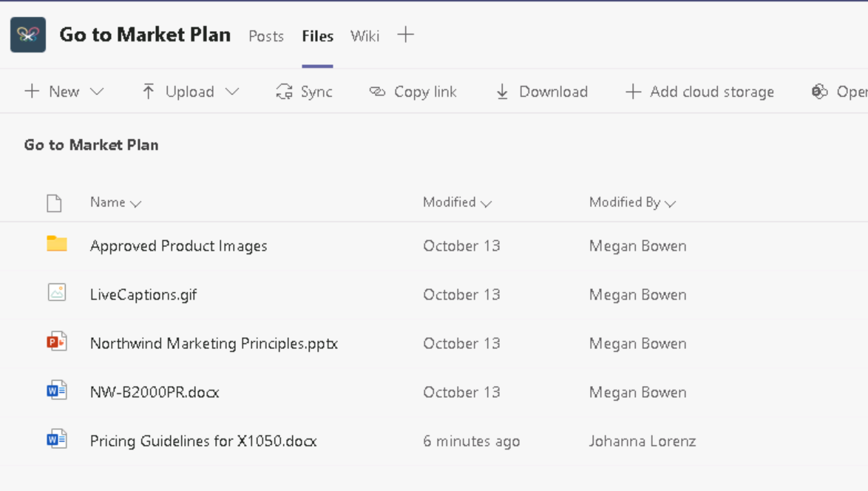This screenshot has height=491, width=868.
Task: Open Pricing Guidelines for X1050.docx
Action: pyautogui.click(x=203, y=441)
